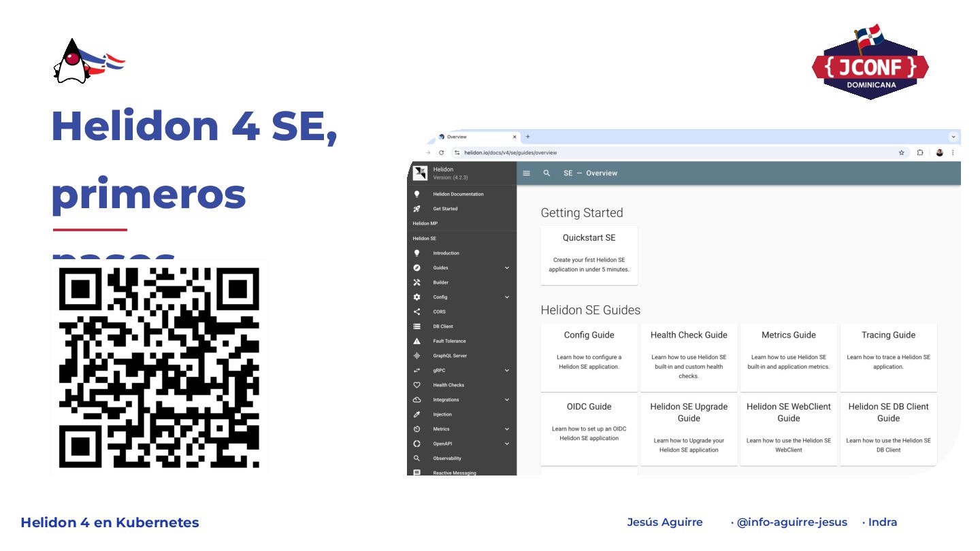The image size is (980, 551).
Task: Click the circular icon beside OpenAPI
Action: pos(417,444)
